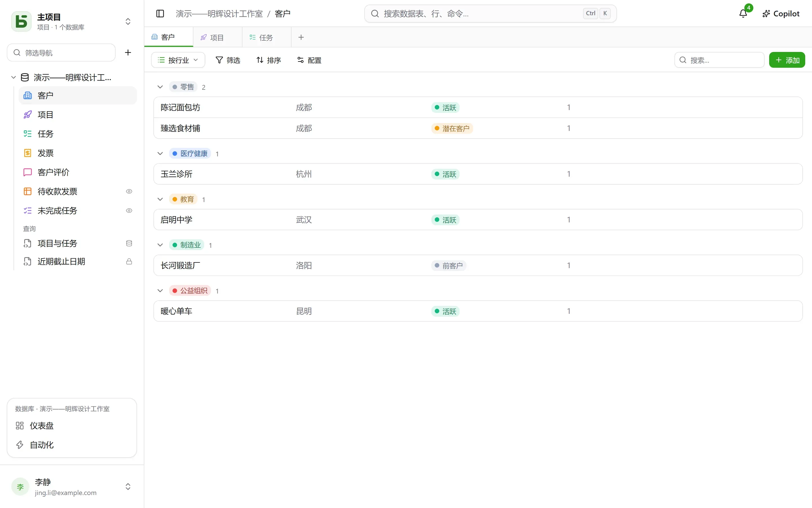812x508 pixels.
Task: Select the 客户 tab
Action: point(168,37)
